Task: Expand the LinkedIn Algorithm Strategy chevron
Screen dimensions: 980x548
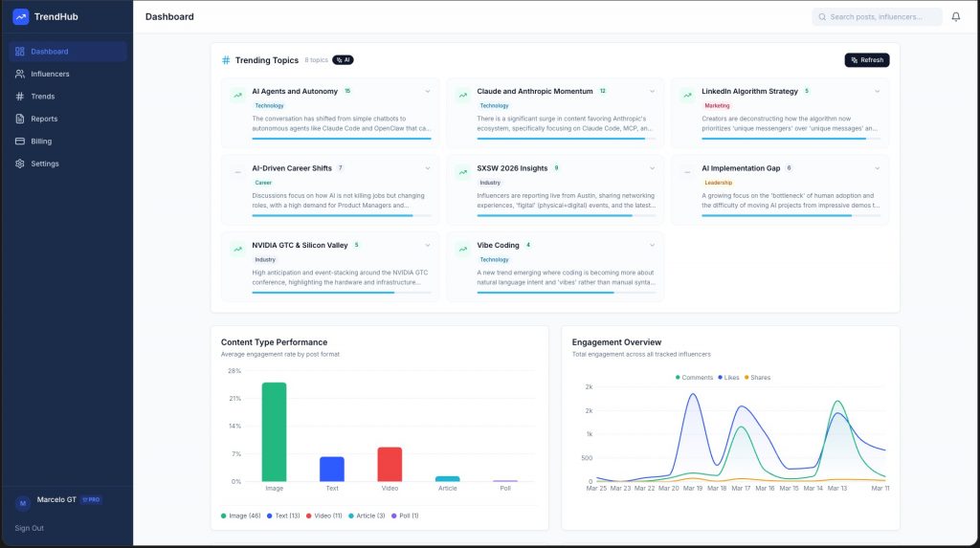Action: [x=877, y=92]
